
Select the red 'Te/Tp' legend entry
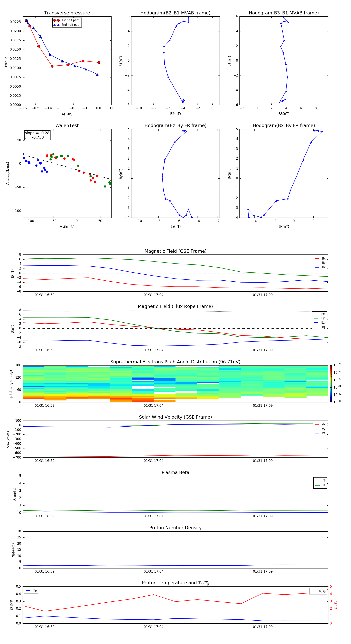318,591
